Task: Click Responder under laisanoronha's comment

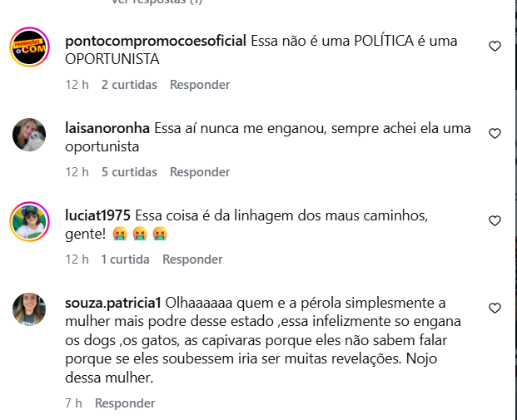Action: point(200,172)
